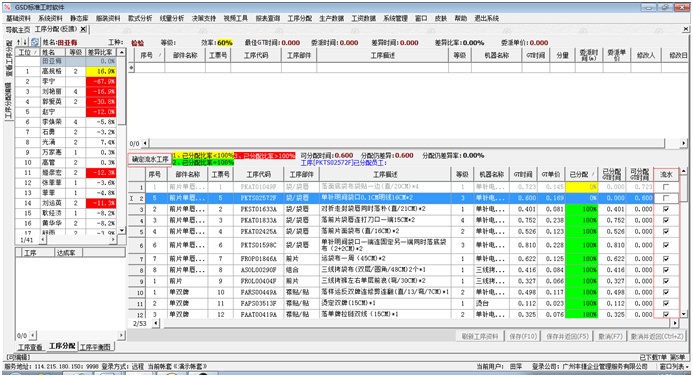693x377 pixels.
Task: Open the 退出系统 menu
Action: tap(487, 18)
